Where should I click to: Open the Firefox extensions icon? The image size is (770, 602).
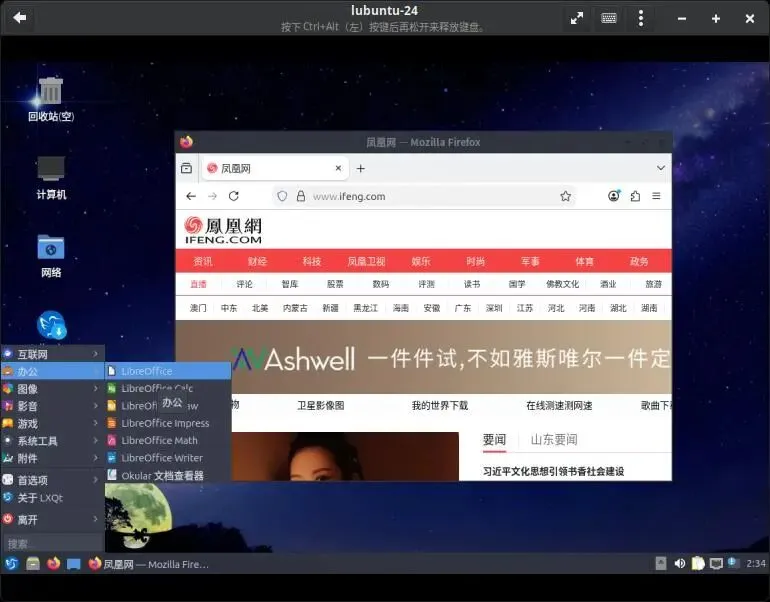pyautogui.click(x=635, y=196)
